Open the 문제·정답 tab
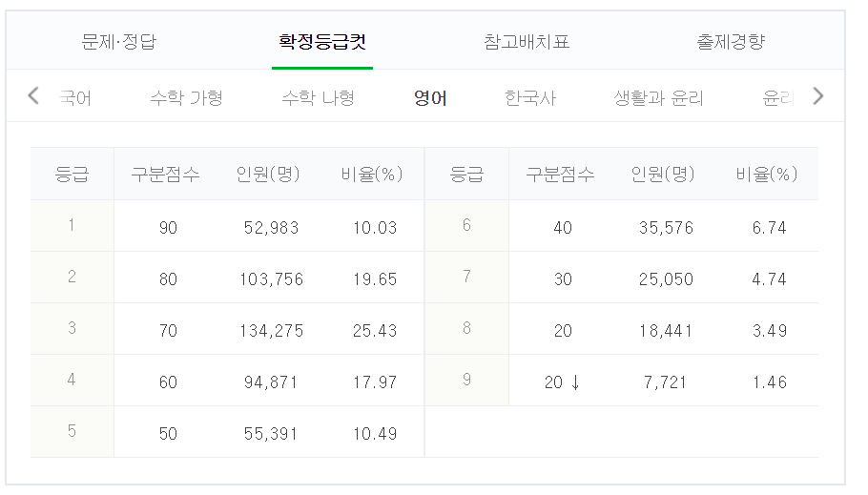The width and height of the screenshot is (868, 495). [119, 42]
